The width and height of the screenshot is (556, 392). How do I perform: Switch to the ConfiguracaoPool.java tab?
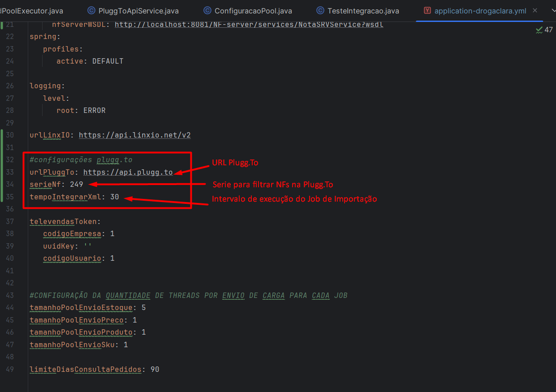click(253, 11)
